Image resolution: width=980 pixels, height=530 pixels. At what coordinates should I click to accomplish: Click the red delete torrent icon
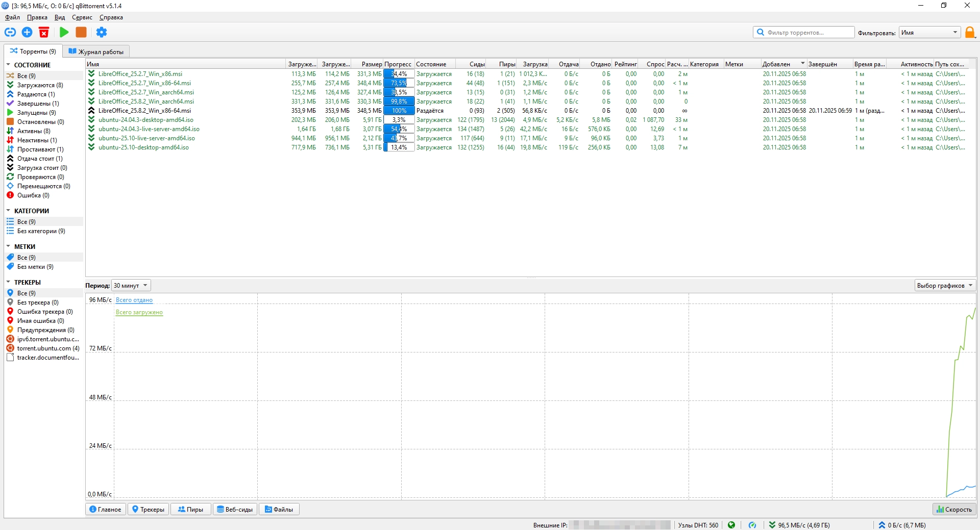44,32
